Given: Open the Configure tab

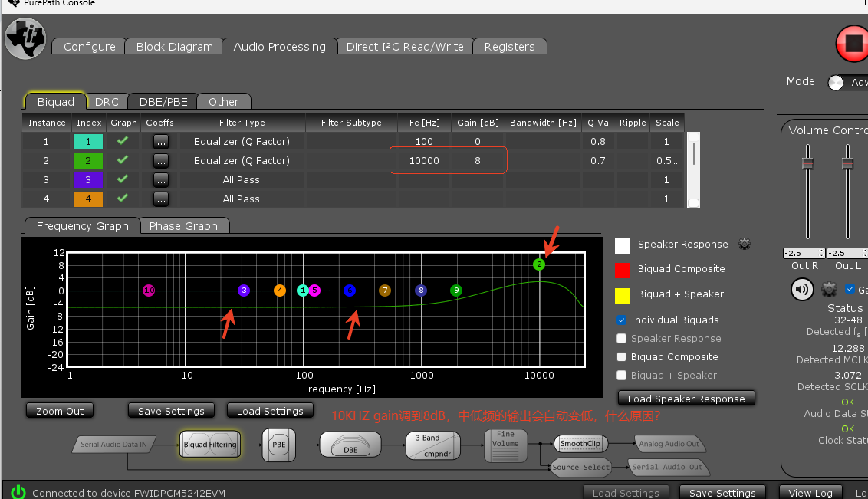Looking at the screenshot, I should tap(89, 47).
